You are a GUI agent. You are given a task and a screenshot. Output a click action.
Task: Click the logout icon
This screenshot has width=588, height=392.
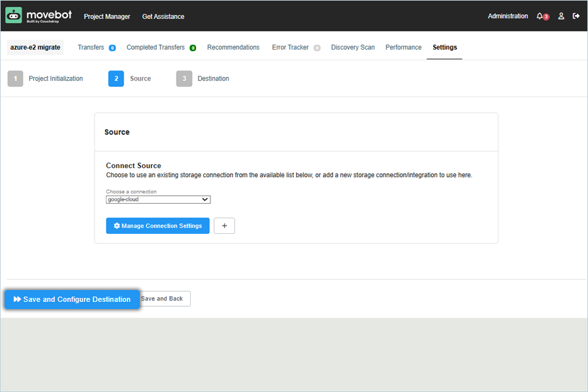(x=576, y=16)
